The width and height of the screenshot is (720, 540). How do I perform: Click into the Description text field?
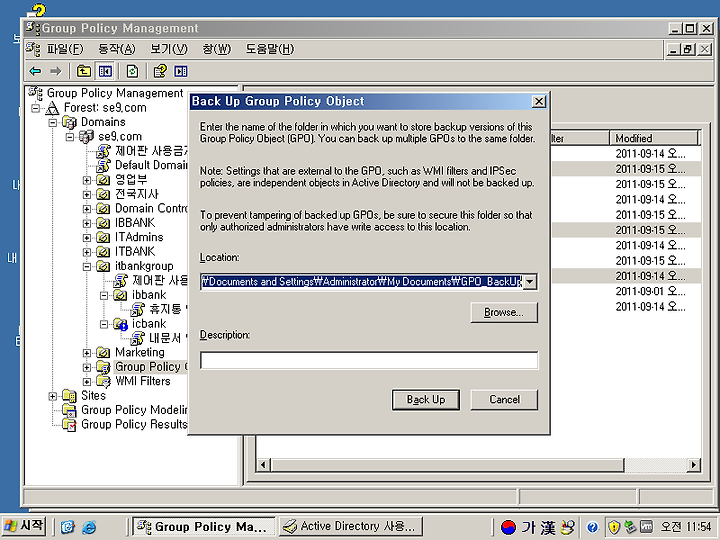[x=369, y=360]
